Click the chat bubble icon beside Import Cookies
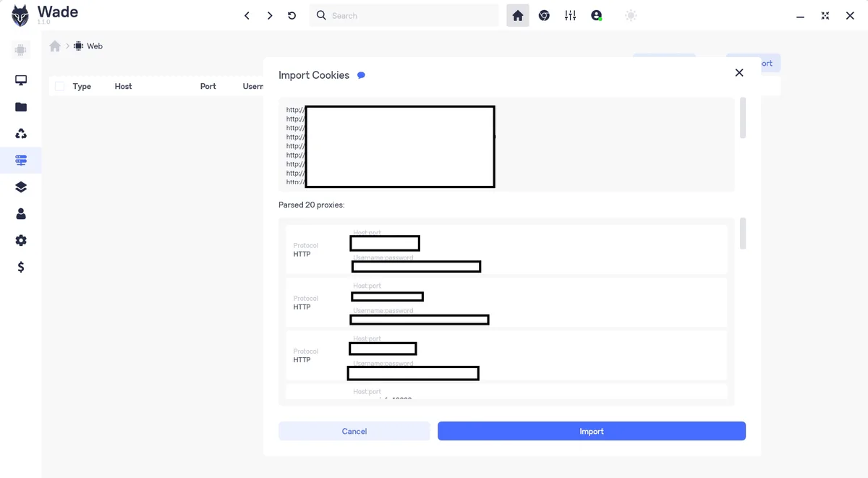Viewport: 868px width, 478px height. [x=361, y=75]
